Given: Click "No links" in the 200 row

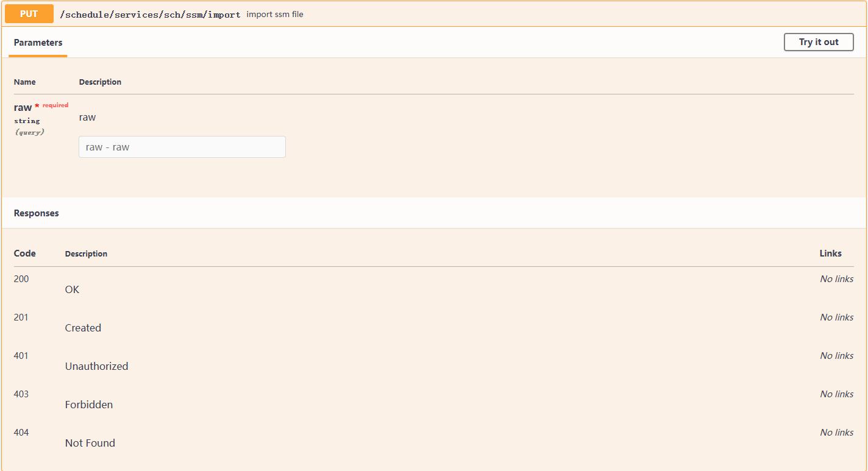Looking at the screenshot, I should tap(836, 279).
